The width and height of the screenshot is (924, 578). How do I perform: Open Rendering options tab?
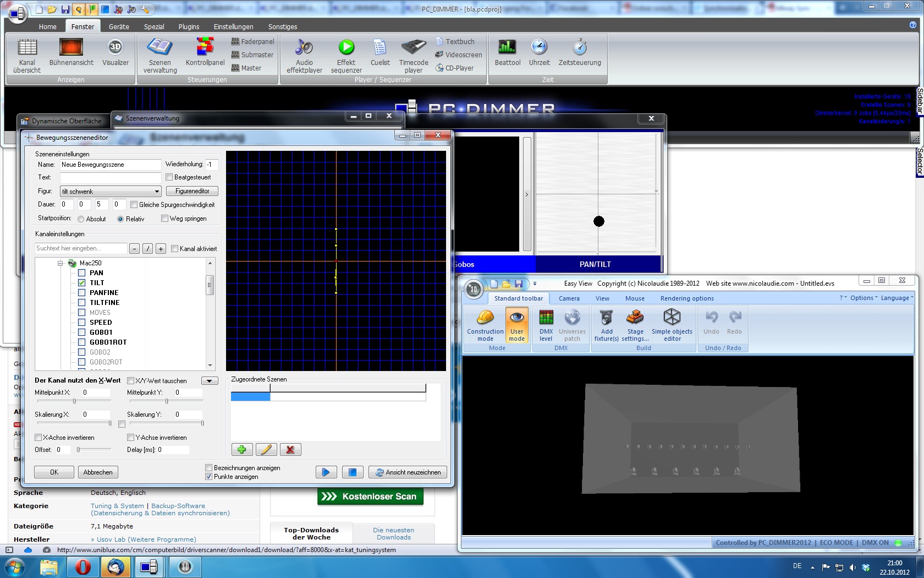pos(687,298)
